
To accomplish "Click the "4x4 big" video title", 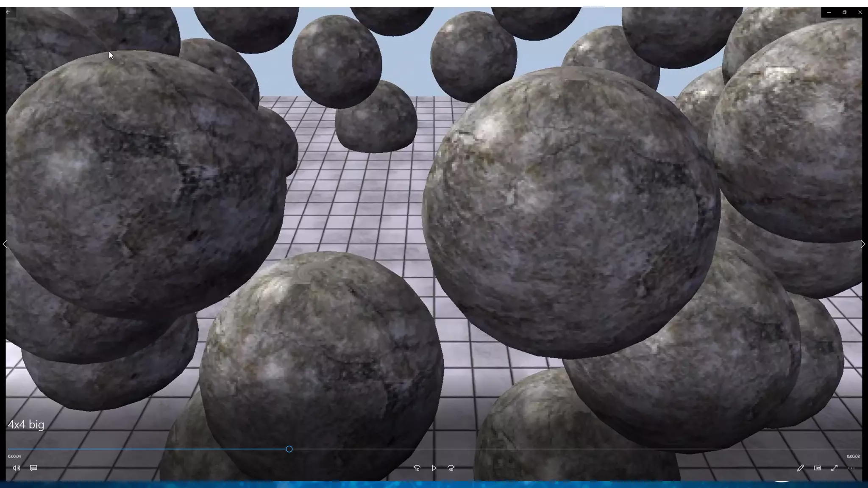I will coord(26,425).
